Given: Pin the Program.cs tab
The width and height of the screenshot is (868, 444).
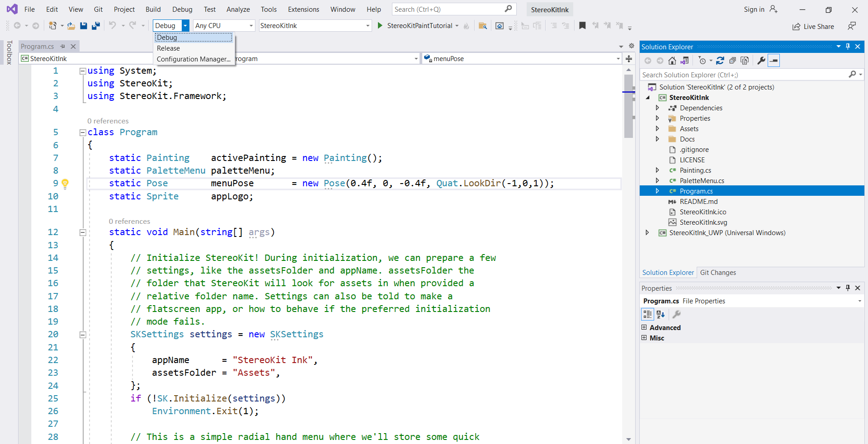Looking at the screenshot, I should pos(63,46).
